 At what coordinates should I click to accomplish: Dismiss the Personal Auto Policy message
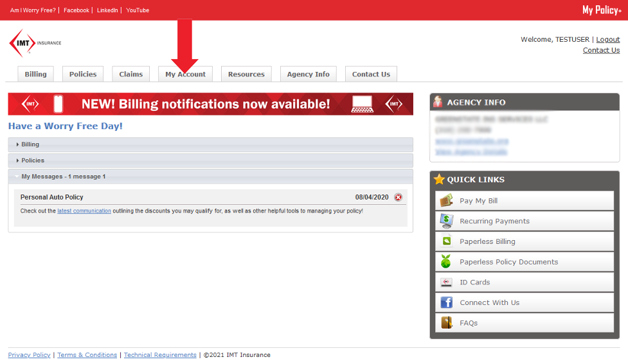398,197
